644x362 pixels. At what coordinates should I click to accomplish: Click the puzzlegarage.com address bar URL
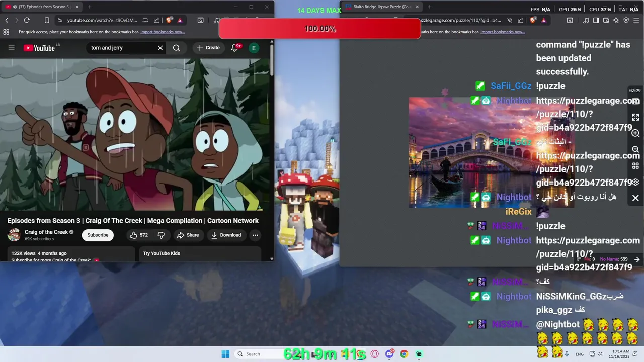click(x=461, y=20)
